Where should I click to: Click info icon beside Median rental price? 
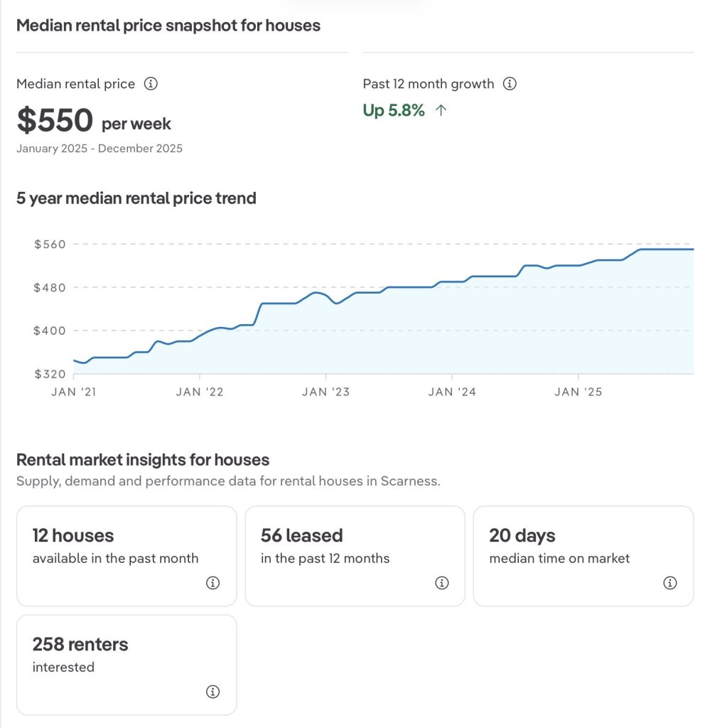tap(151, 84)
